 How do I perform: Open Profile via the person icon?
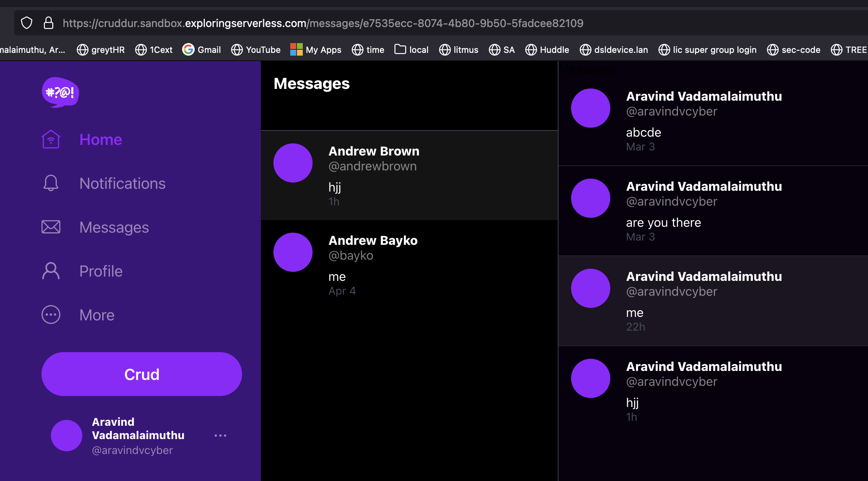50,271
